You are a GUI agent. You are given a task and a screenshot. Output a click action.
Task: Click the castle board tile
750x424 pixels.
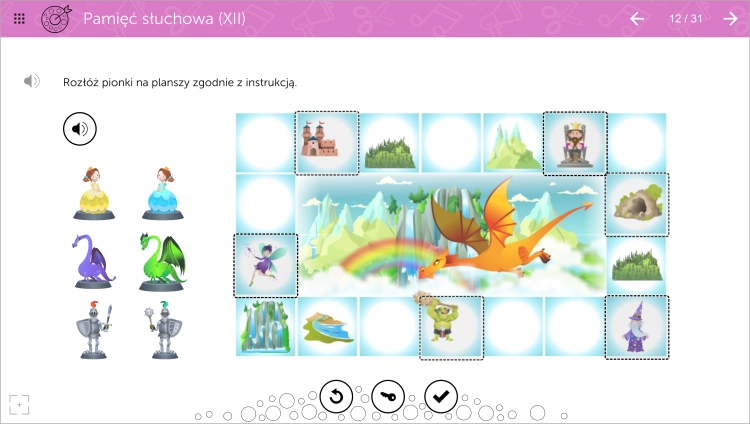click(327, 143)
